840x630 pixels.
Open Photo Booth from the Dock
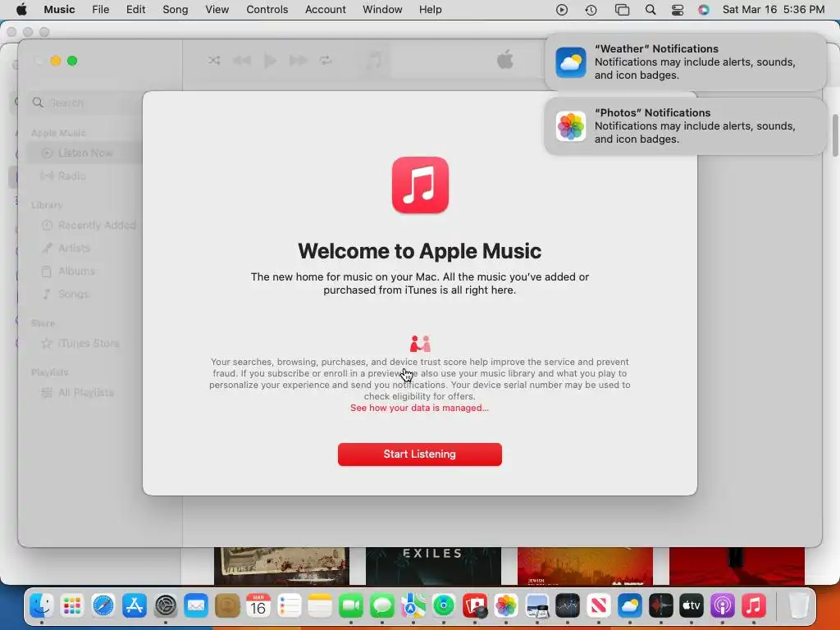click(475, 606)
